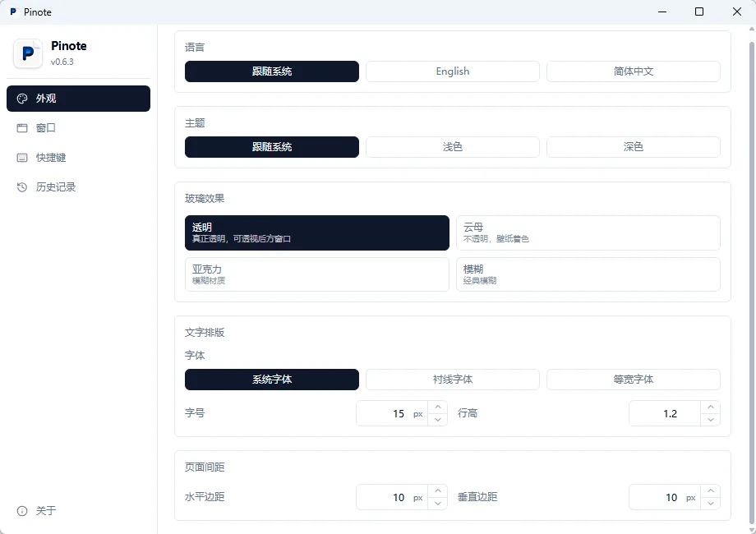Increase 垂直边距 with the up arrow

pos(711,491)
